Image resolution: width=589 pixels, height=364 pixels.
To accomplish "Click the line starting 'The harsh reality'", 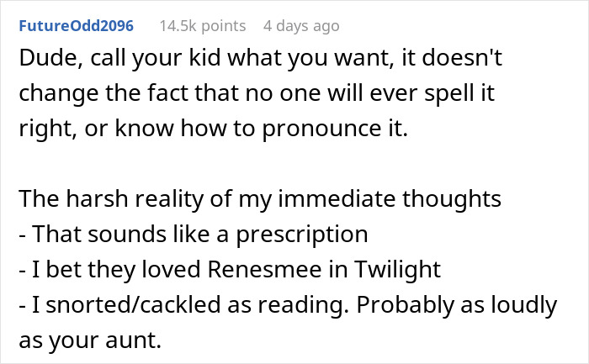I will [x=260, y=199].
